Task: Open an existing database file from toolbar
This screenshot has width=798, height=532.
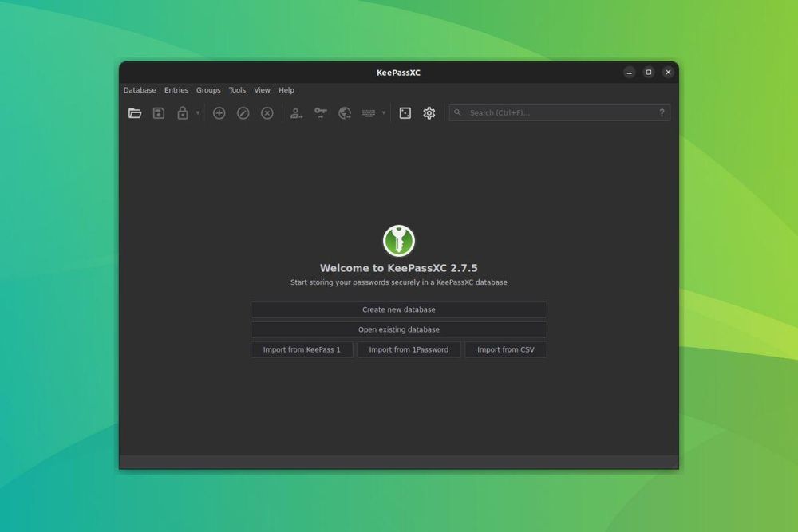Action: click(135, 112)
